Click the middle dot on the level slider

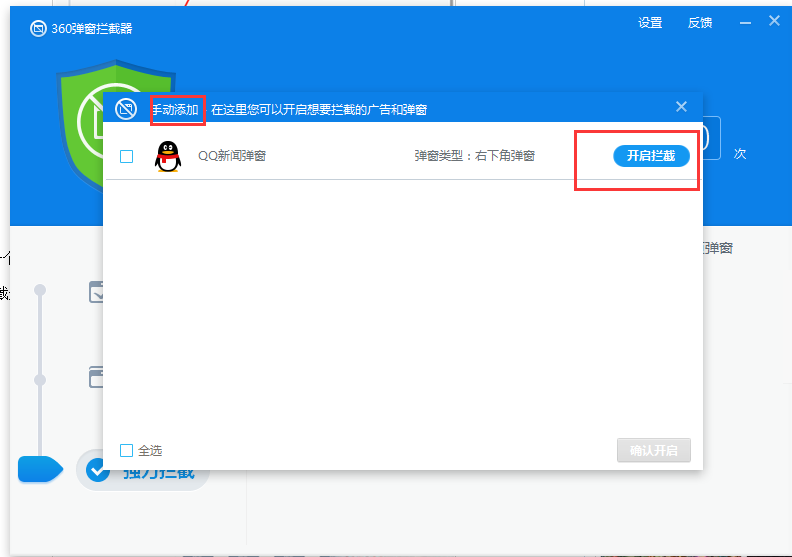pos(40,380)
